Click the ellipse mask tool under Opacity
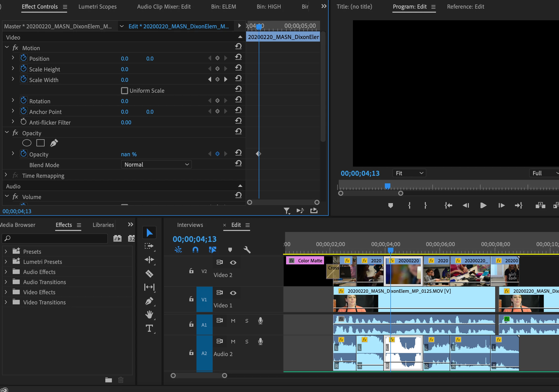 27,143
